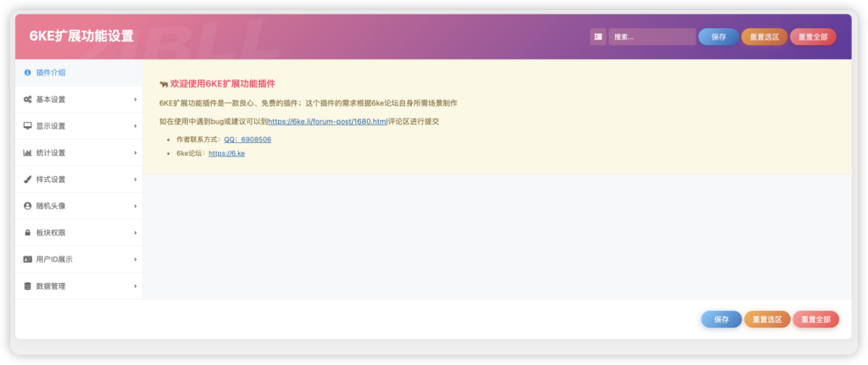Open the QQ: 6908506 contact link

click(248, 139)
